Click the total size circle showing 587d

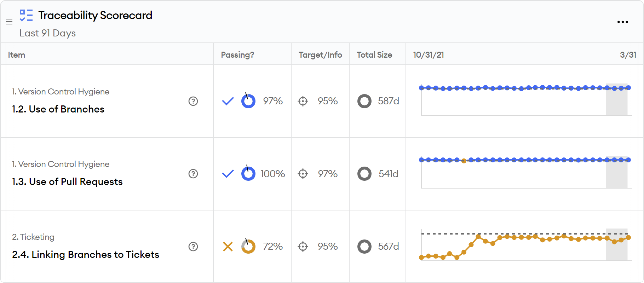(x=364, y=102)
